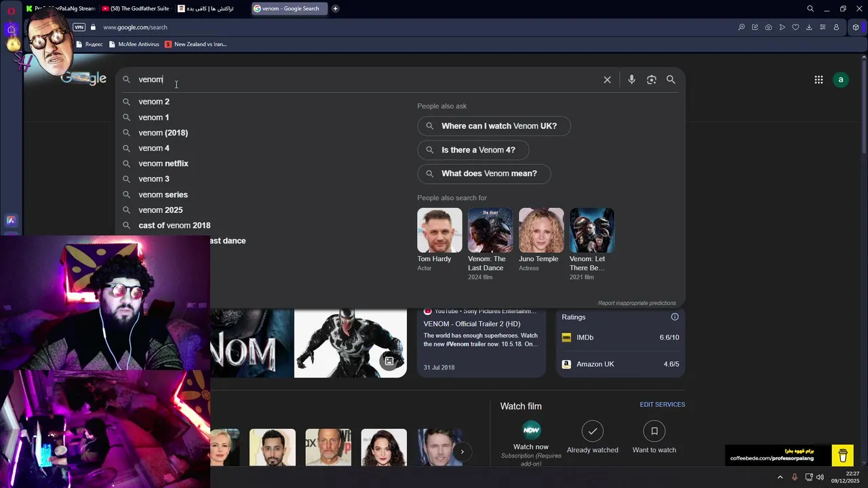Viewport: 868px width, 488px height.
Task: Pick the 'venom 4' suggestion
Action: pos(154,148)
